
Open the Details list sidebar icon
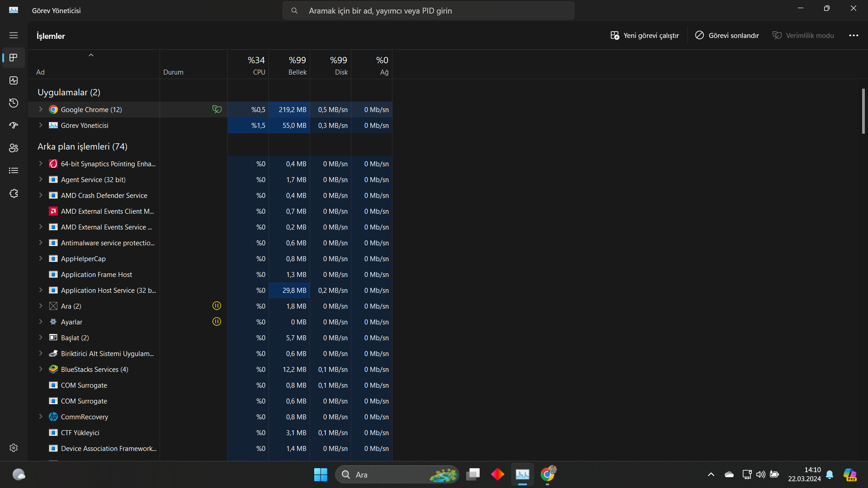point(14,171)
